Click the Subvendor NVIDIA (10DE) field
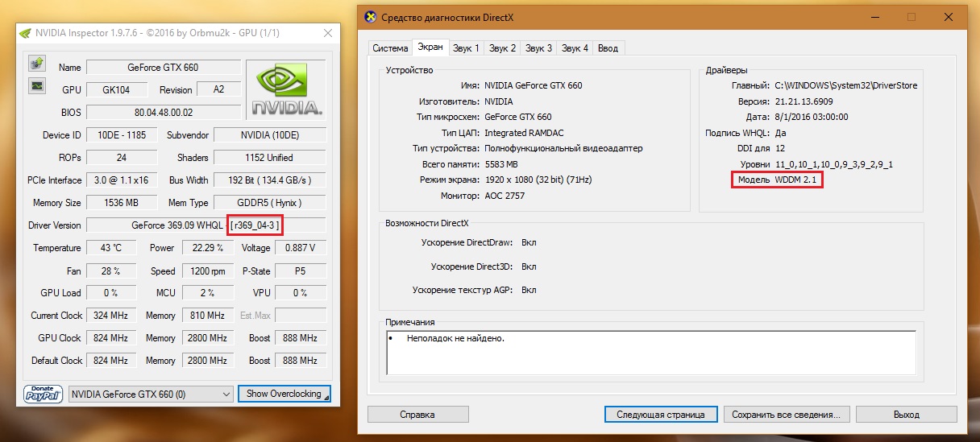The width and height of the screenshot is (980, 442). click(270, 135)
